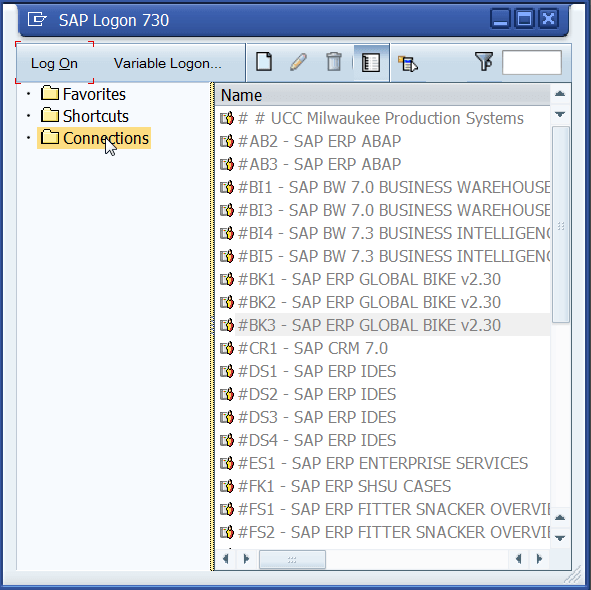The width and height of the screenshot is (591, 590).
Task: Click the funnel filter icon
Action: [x=484, y=61]
